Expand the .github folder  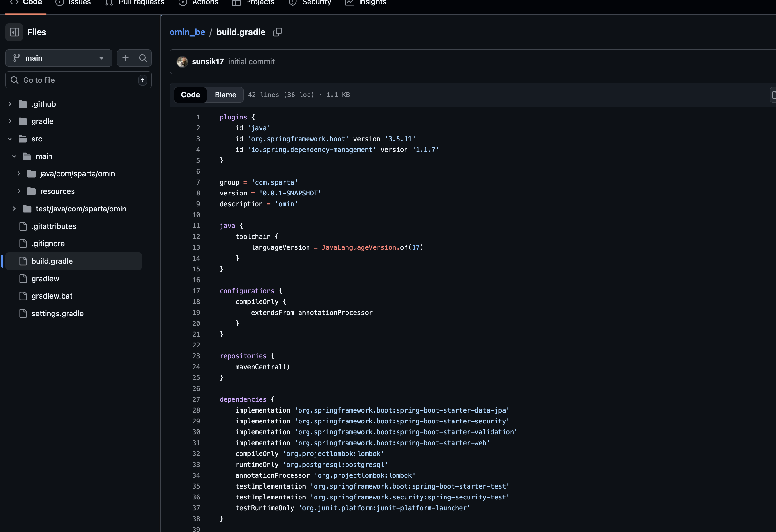point(10,104)
